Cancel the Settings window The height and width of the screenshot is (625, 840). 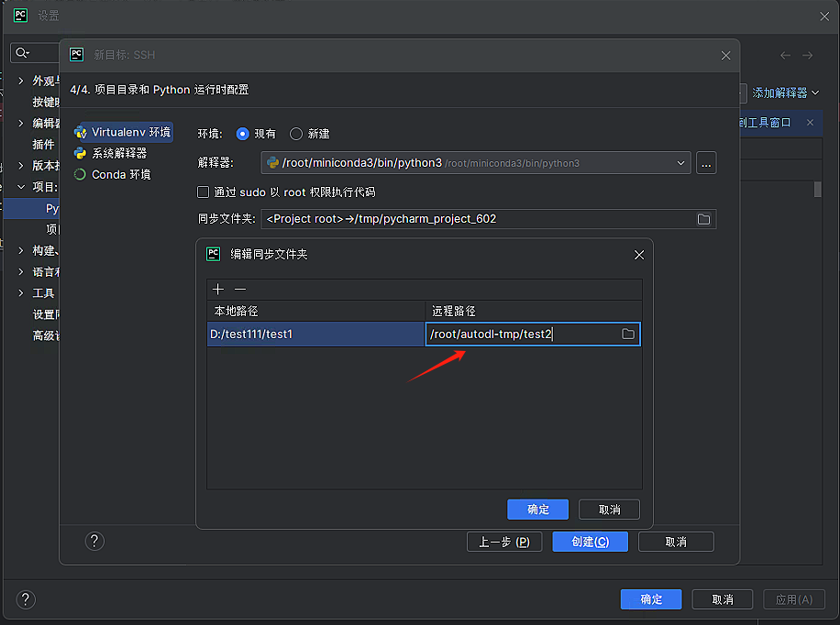(x=722, y=599)
